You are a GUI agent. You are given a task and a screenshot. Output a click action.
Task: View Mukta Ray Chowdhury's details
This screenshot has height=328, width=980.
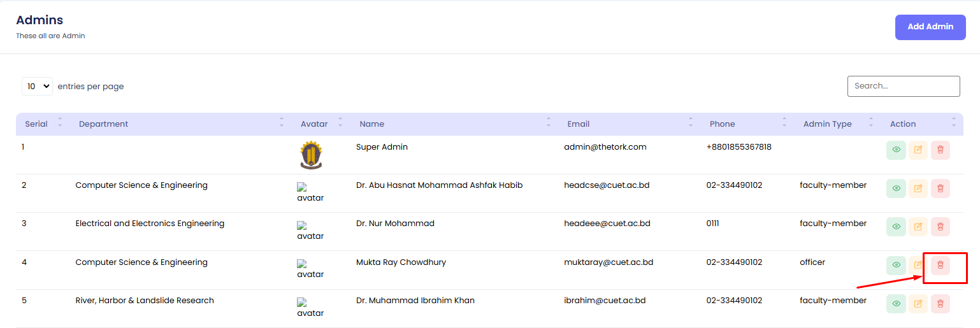coord(896,265)
